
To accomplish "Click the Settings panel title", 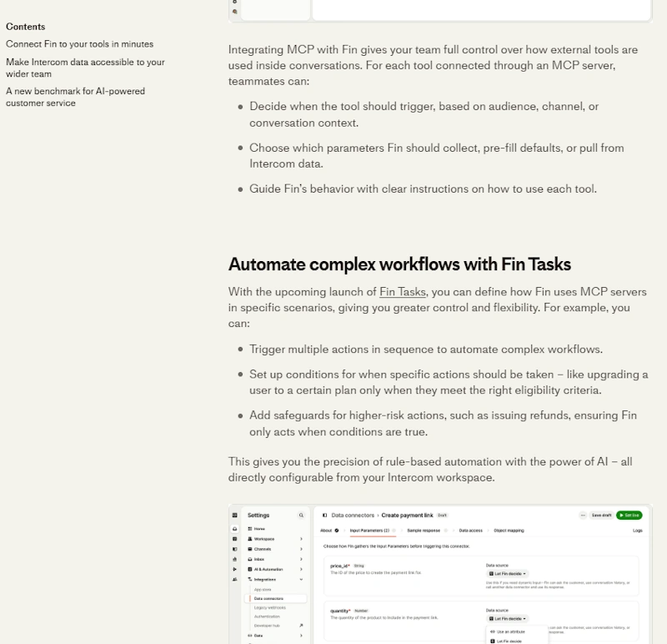I will click(x=258, y=515).
